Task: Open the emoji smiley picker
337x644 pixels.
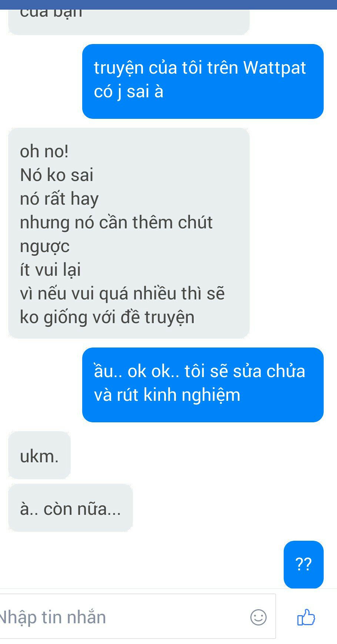Action: point(258,617)
